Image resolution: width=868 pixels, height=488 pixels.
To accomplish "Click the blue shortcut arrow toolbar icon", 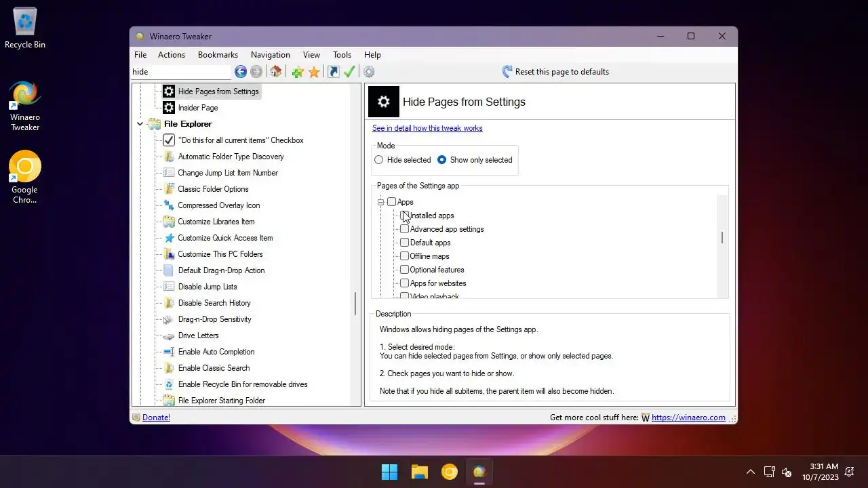I will click(334, 72).
